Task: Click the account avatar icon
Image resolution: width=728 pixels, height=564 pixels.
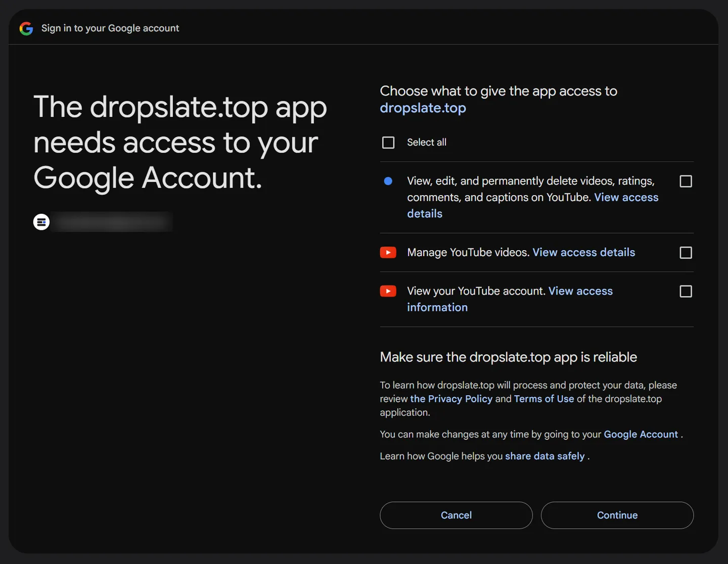Action: click(x=41, y=222)
